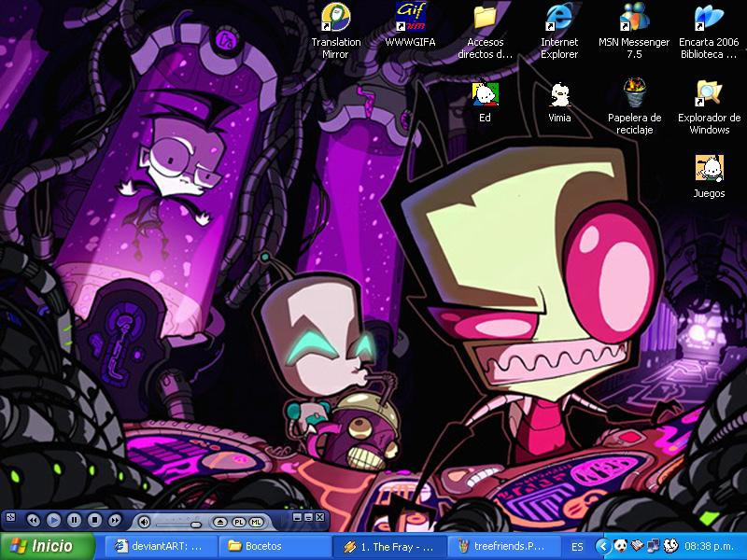Click the MSN Messenger 7.5 icon
The width and height of the screenshot is (747, 560).
click(x=634, y=31)
